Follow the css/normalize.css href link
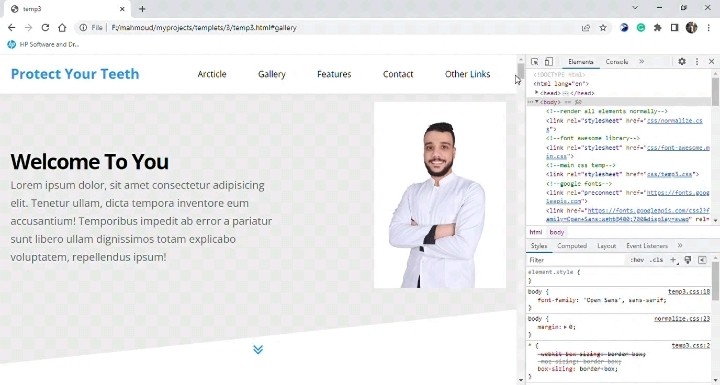The height and width of the screenshot is (385, 720). 675,120
